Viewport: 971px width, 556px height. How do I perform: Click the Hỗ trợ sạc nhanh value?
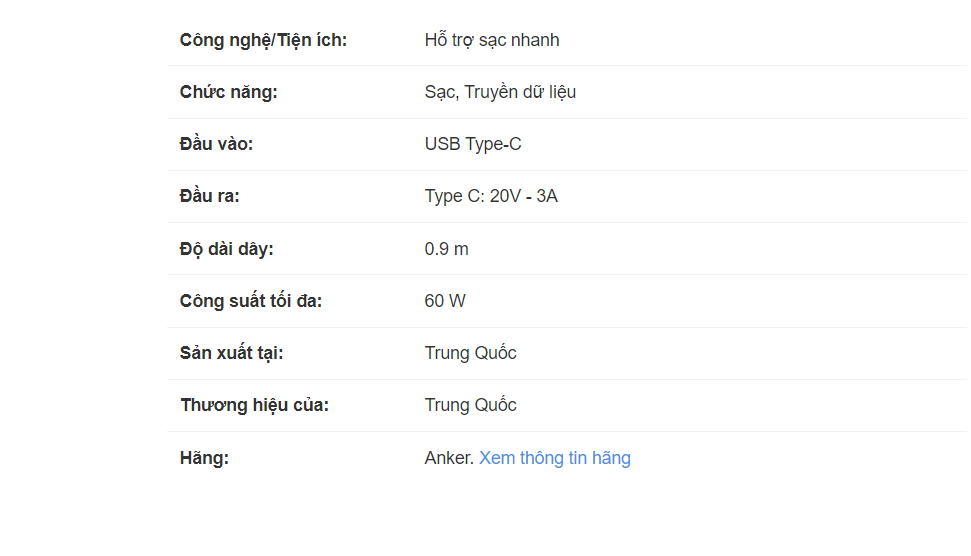491,40
